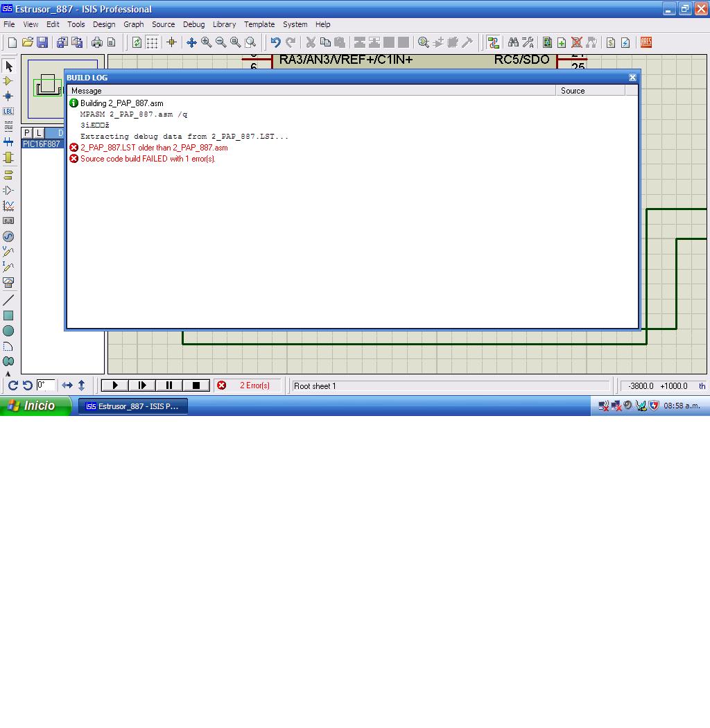Select the text script mode
This screenshot has width=710, height=728.
8,126
